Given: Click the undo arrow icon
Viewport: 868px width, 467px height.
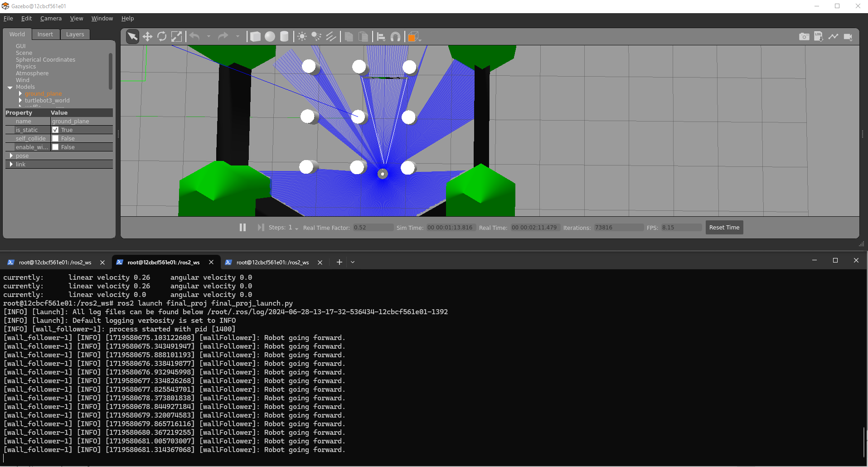Looking at the screenshot, I should tap(194, 36).
